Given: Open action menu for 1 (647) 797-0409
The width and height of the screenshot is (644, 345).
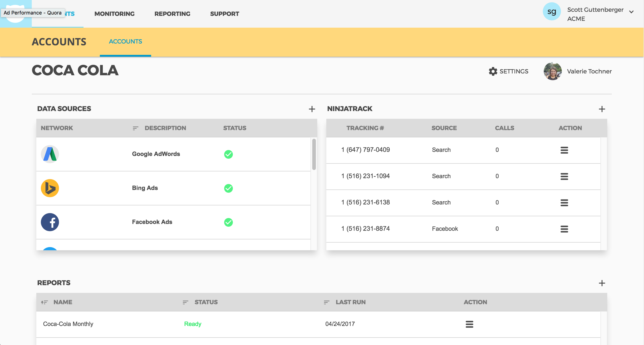Looking at the screenshot, I should (564, 150).
